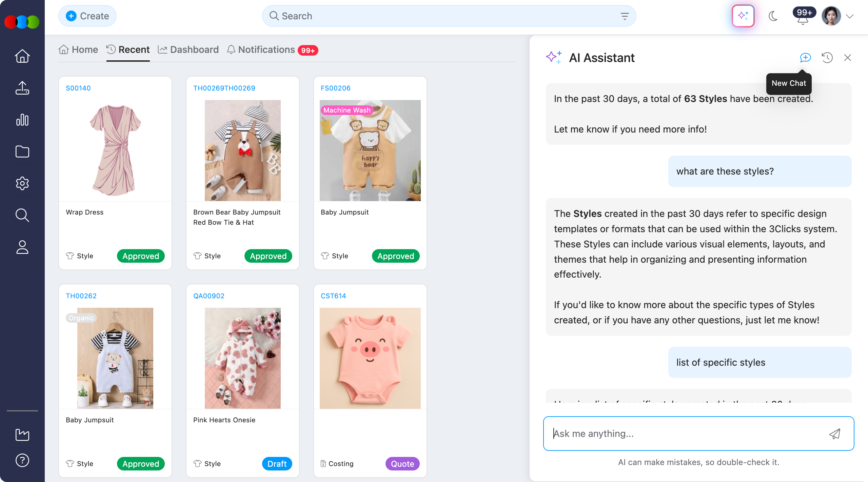Select the Home icon in the sidebar

tap(22, 56)
